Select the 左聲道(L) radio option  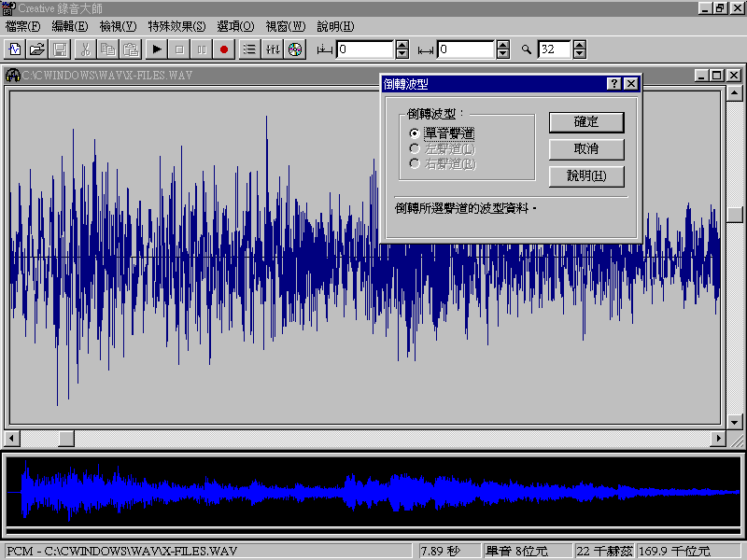[415, 148]
